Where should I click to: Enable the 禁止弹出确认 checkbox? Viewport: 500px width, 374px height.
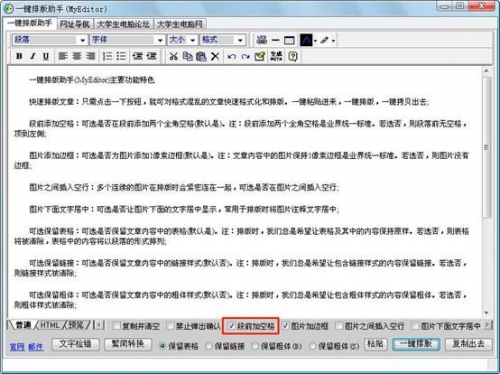tap(171, 326)
